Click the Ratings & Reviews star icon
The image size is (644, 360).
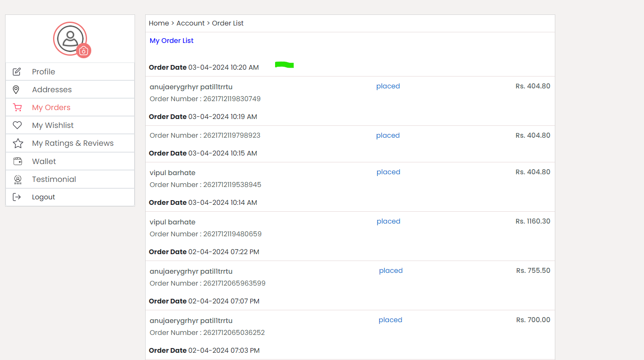click(18, 144)
